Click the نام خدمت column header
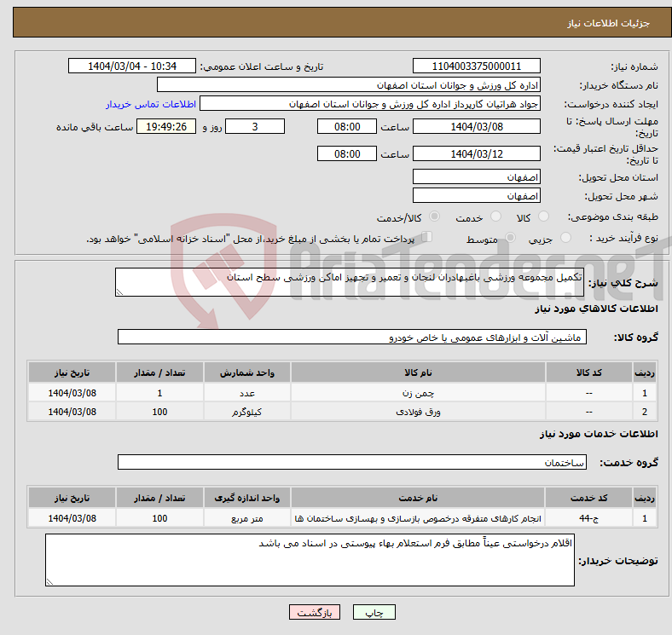 [418, 498]
